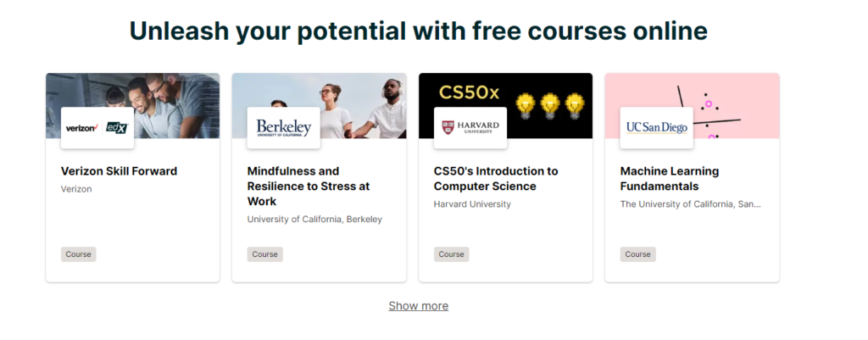Click the Harvard University logo badge
Viewport: 868px width, 340px height.
(x=470, y=128)
